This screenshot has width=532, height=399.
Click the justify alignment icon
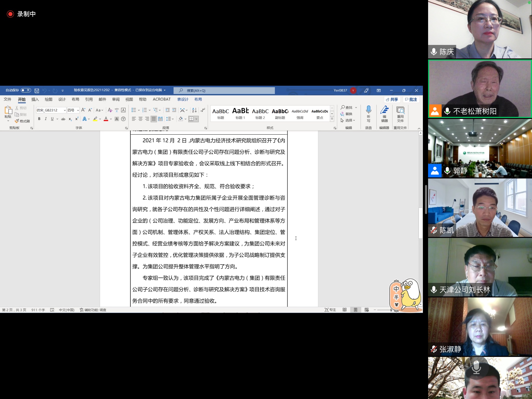pos(154,119)
